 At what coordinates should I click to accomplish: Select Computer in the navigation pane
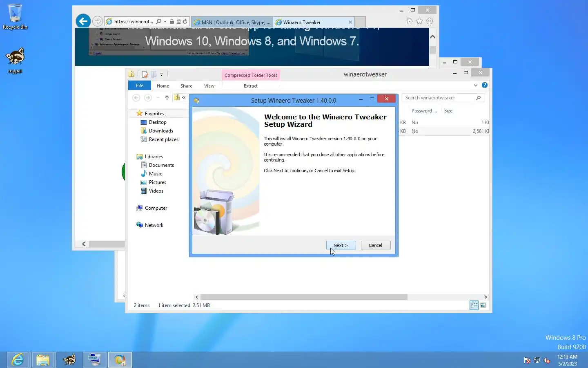click(156, 208)
